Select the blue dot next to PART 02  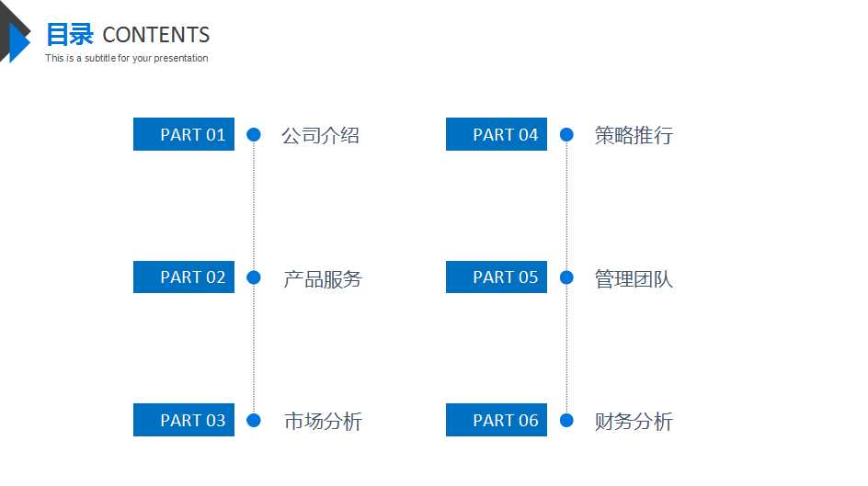pos(254,277)
